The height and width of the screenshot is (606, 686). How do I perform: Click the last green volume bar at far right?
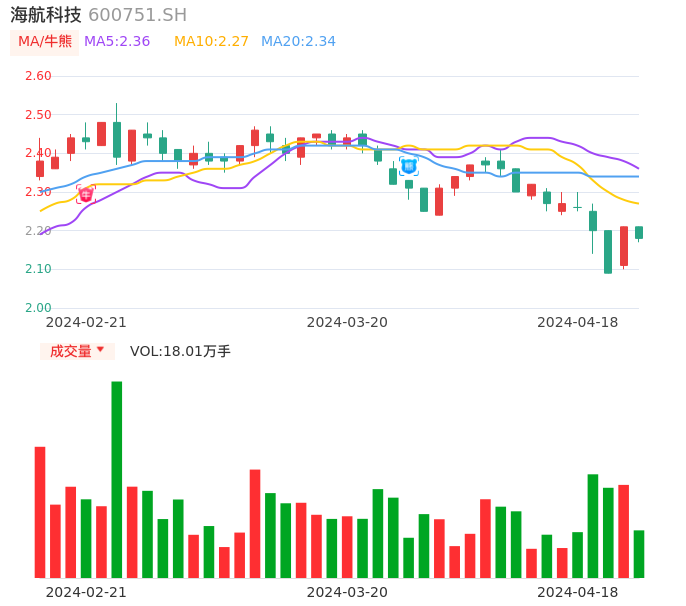(x=639, y=554)
